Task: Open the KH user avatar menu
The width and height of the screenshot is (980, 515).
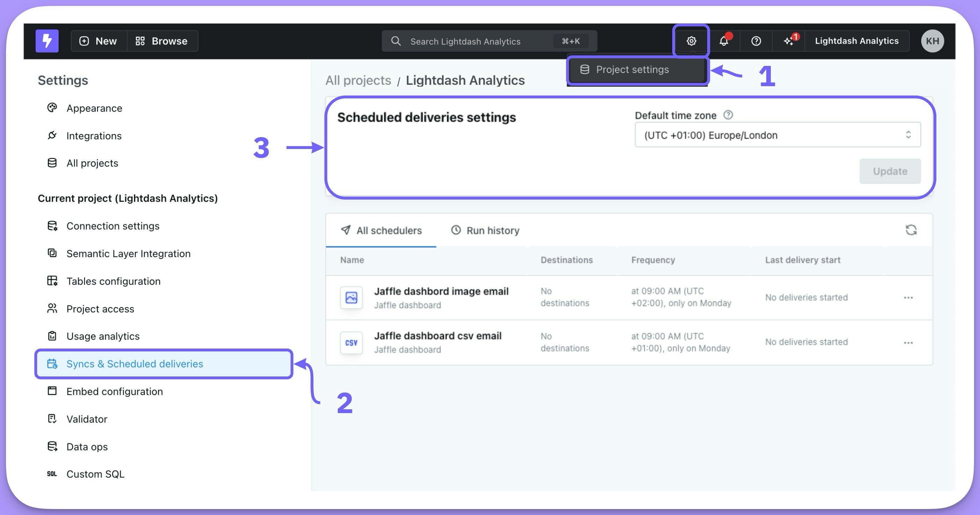Action: (x=932, y=41)
